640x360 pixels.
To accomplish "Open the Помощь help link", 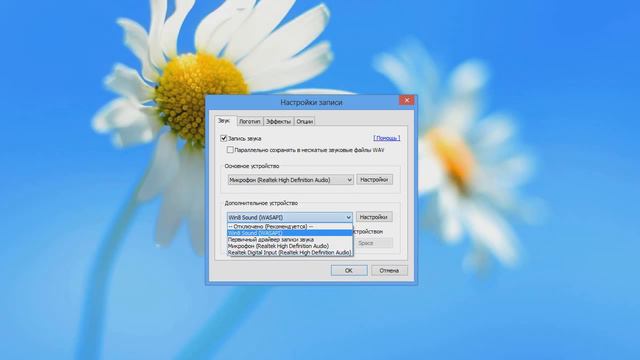I will [x=387, y=138].
